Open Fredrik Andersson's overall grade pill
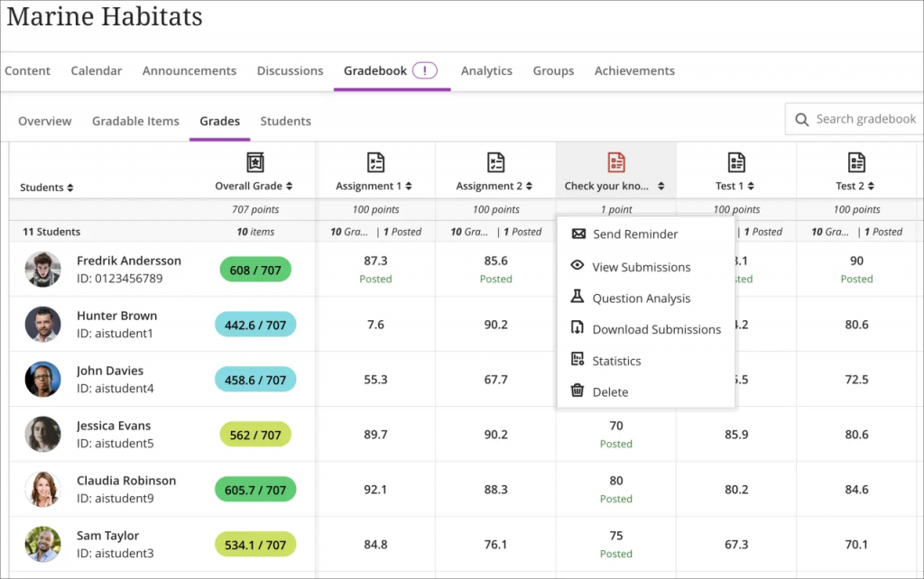 coord(255,269)
